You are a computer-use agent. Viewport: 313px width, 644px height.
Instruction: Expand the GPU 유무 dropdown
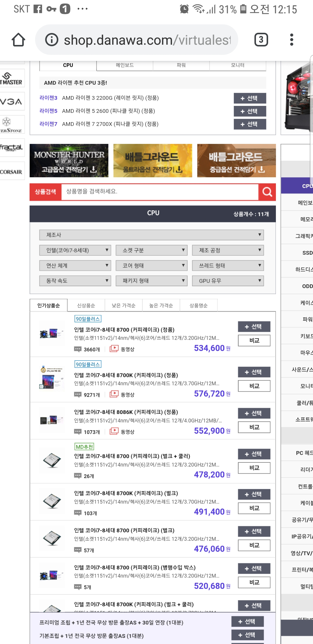click(x=228, y=281)
